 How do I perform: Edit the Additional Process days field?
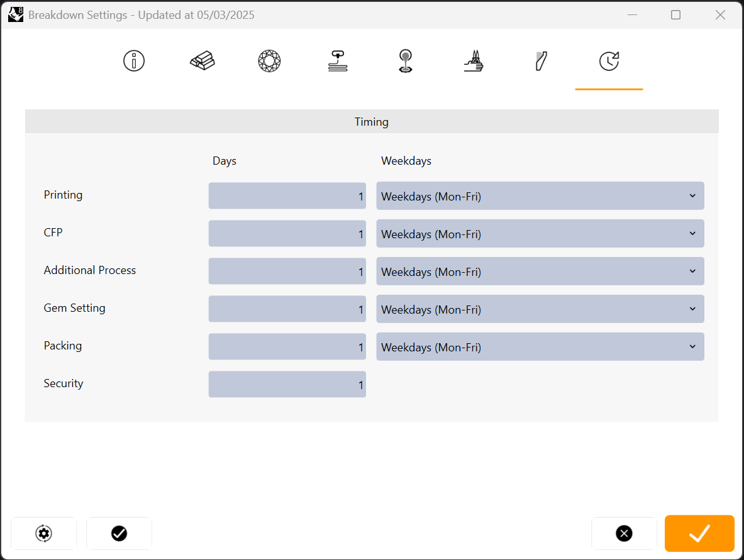[x=287, y=272]
